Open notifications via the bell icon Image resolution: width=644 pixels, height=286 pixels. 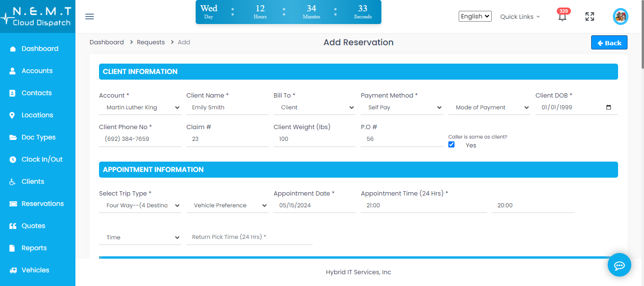click(562, 17)
